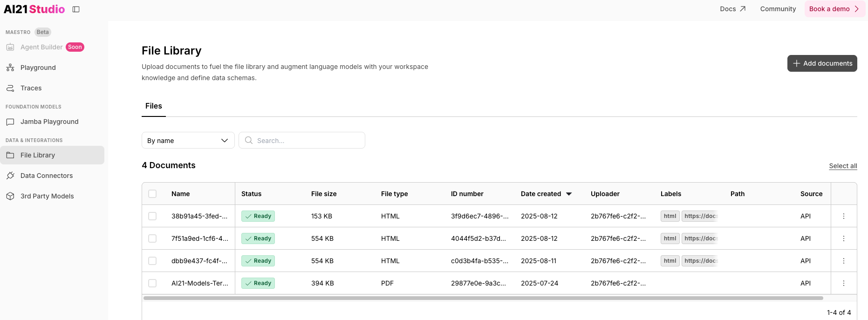Click the Data Connectors plug icon
Screen dimensions: 868x320
tap(10, 176)
